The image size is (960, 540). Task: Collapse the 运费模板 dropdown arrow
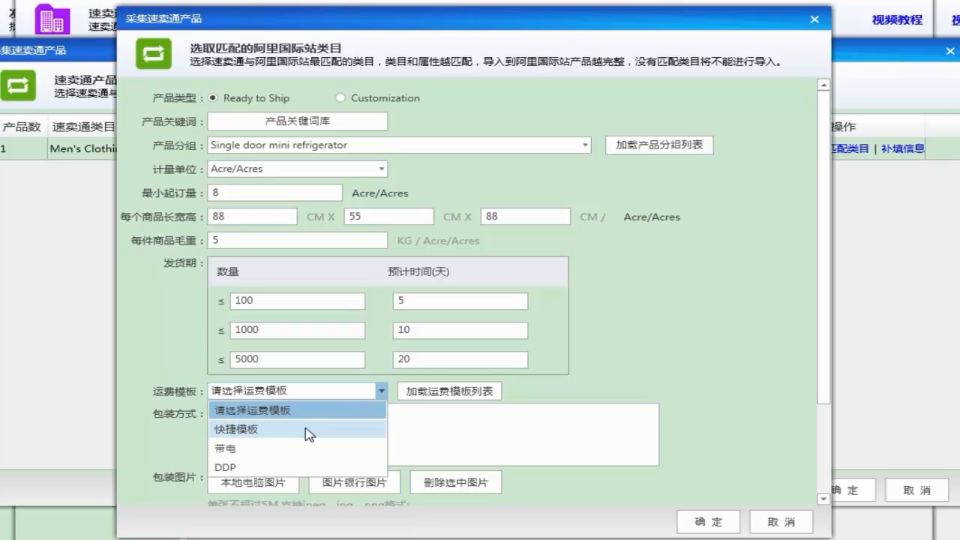381,391
